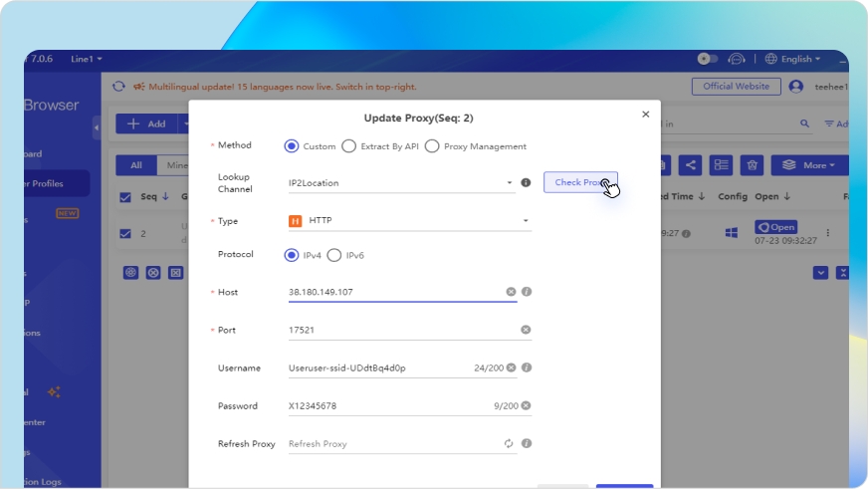The image size is (868, 489).
Task: Open the Lookup Channel IP2Location dropdown
Action: click(400, 183)
